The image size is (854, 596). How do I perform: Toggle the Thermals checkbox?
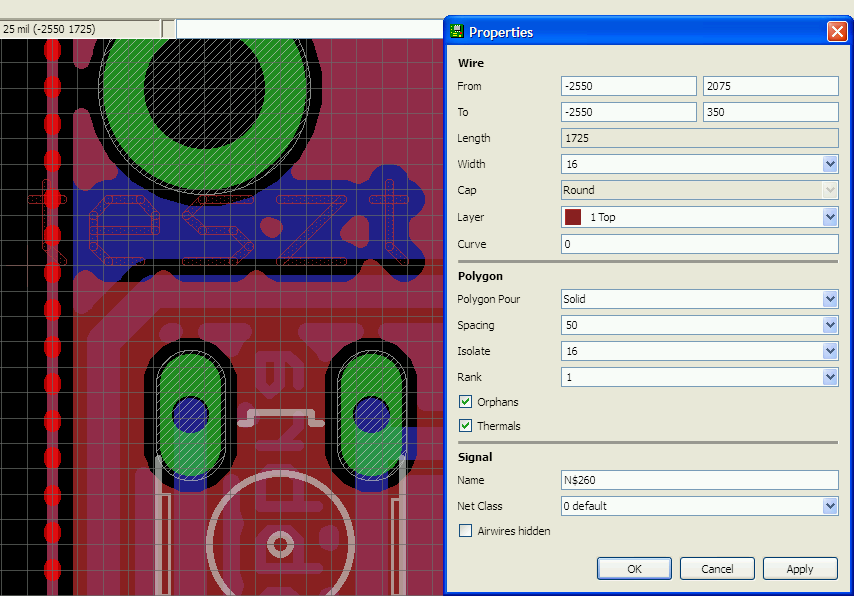(465, 425)
